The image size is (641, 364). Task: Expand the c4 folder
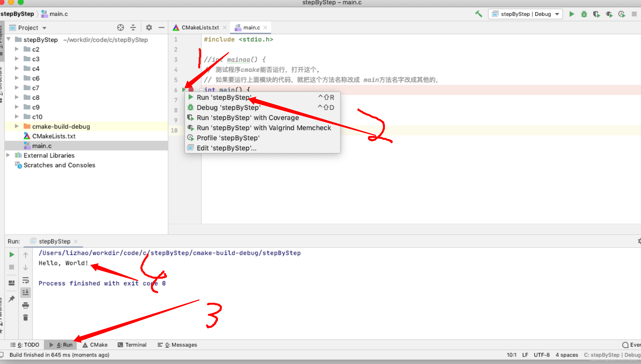[16, 68]
